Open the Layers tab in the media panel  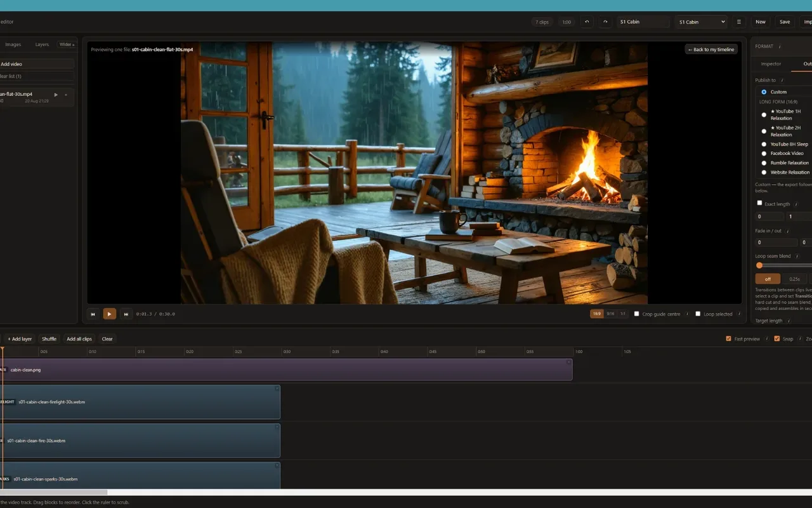pos(42,44)
